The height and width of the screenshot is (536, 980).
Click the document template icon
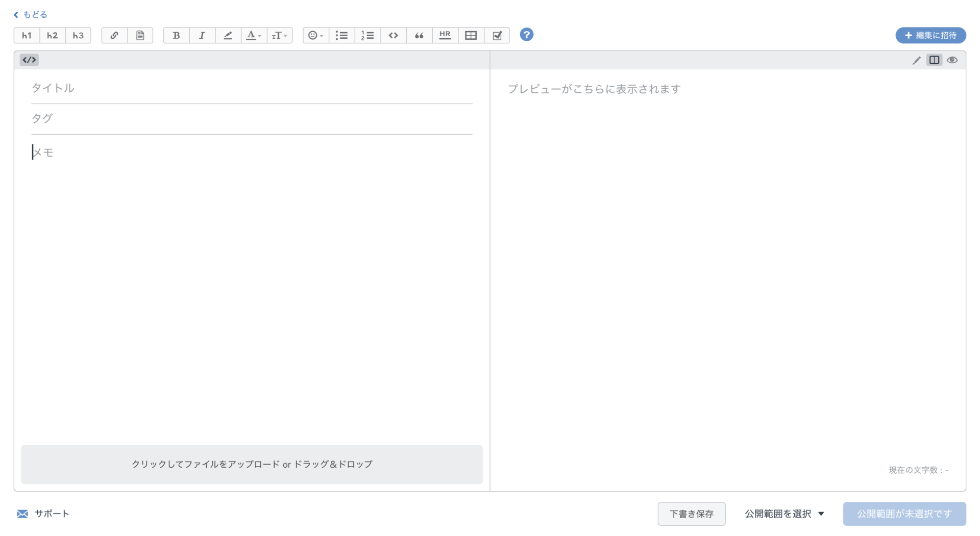(x=140, y=35)
